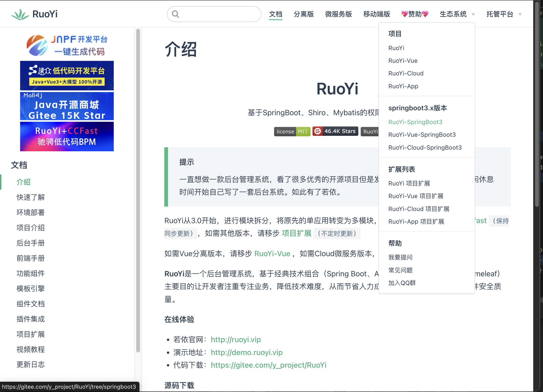Open 项目介绍 in the sidebar

[31, 228]
